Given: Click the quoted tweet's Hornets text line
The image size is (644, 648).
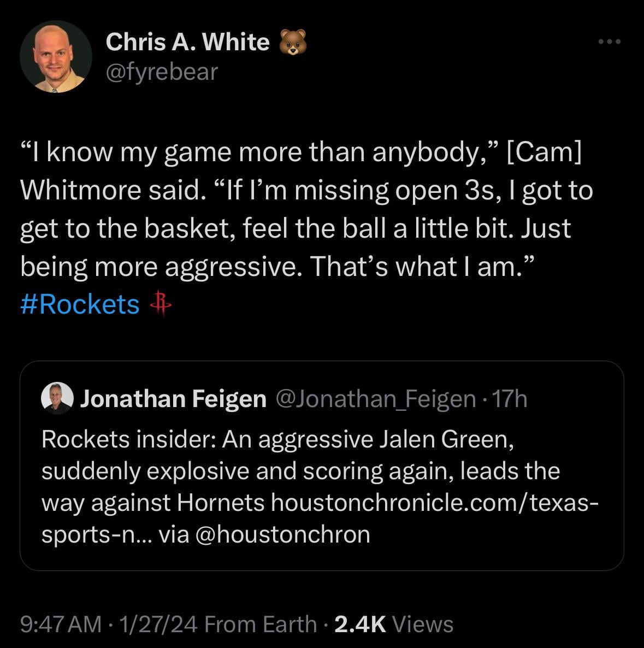Looking at the screenshot, I should coord(153,503).
